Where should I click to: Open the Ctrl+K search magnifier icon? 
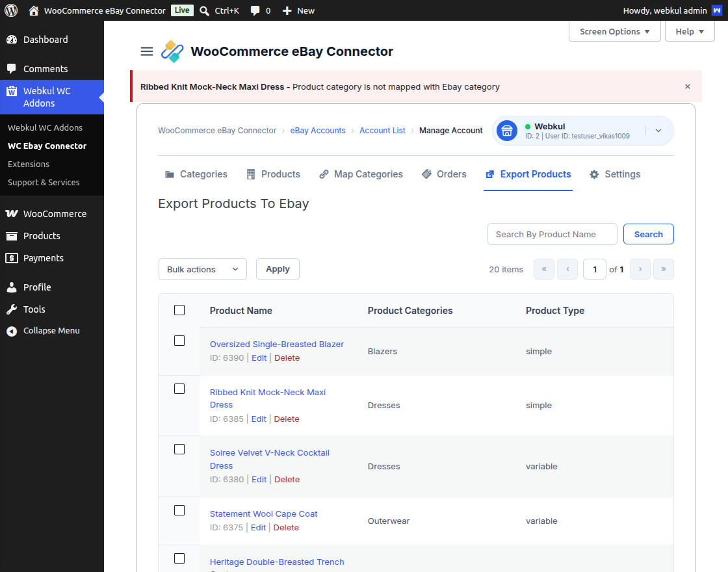tap(204, 10)
